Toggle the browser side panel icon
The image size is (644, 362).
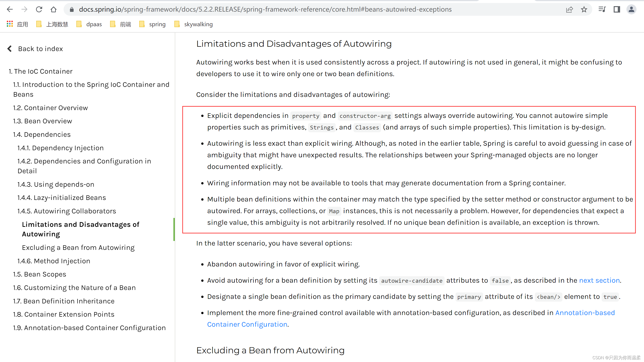[616, 10]
